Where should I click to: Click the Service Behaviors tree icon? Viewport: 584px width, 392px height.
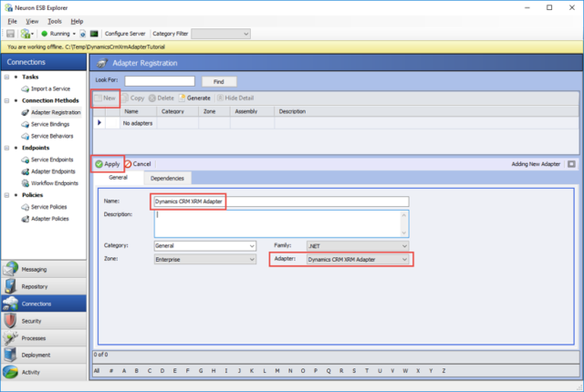pyautogui.click(x=26, y=136)
